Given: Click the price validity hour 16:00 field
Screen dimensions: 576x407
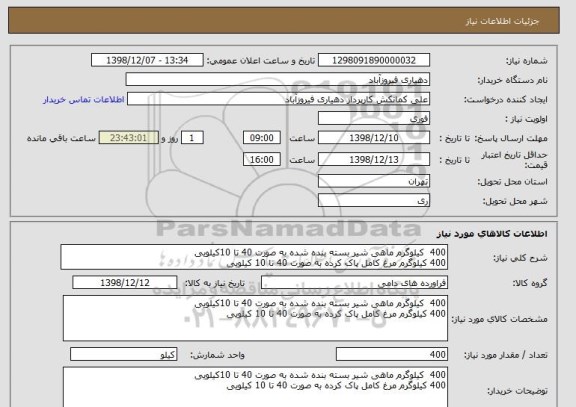Looking at the screenshot, I should coord(262,159).
